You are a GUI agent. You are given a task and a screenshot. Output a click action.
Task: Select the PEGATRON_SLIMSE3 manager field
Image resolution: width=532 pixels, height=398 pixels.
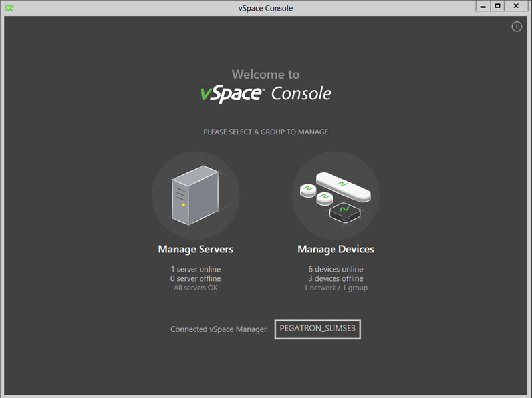coord(318,329)
